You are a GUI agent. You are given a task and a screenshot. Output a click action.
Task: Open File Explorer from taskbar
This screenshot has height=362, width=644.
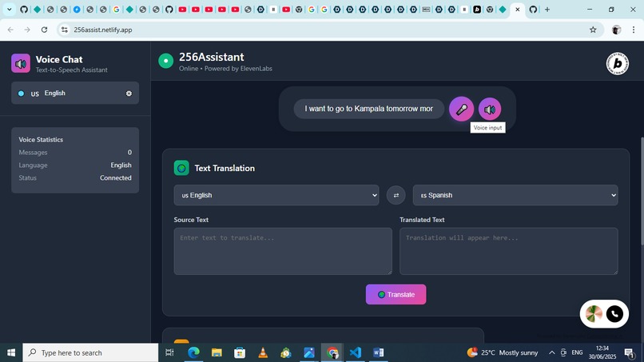pyautogui.click(x=217, y=352)
